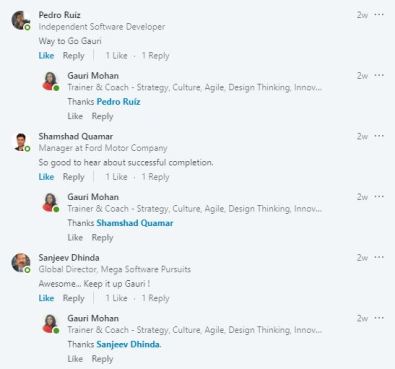The image size is (395, 369).
Task: Open Gauri Mohan name above "Thanks Shamshad Quamar"
Action: [93, 197]
